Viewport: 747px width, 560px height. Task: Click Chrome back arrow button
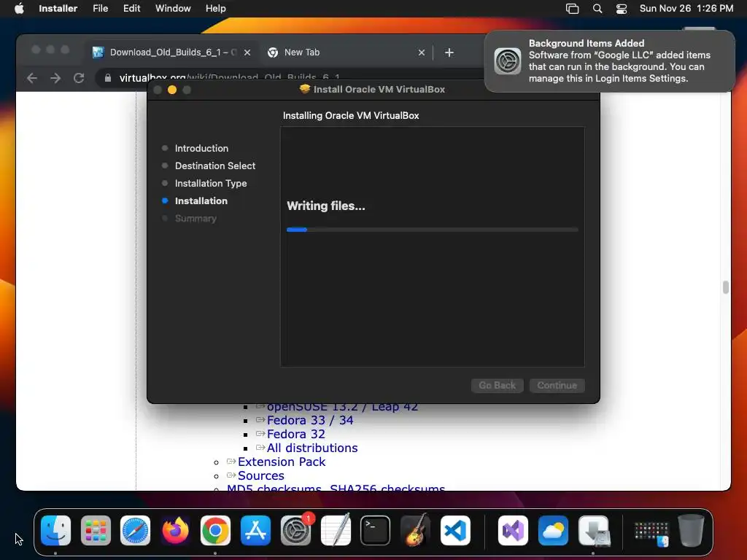[32, 78]
